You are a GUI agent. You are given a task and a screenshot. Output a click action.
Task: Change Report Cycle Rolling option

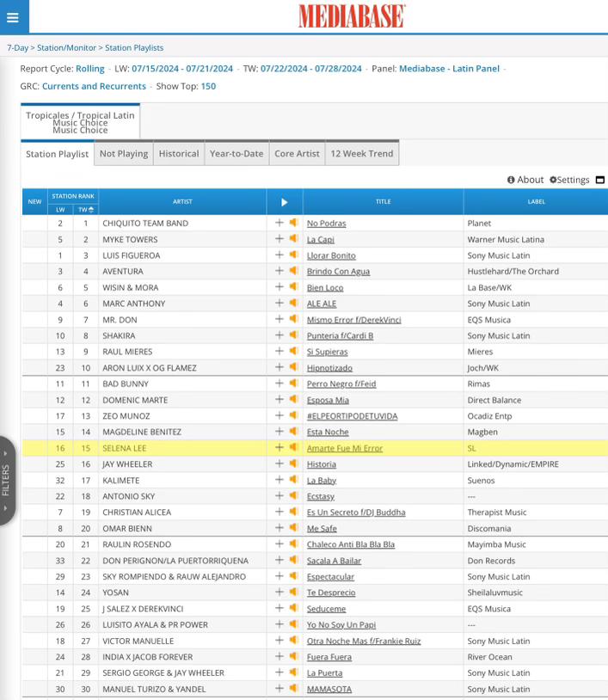pyautogui.click(x=89, y=69)
